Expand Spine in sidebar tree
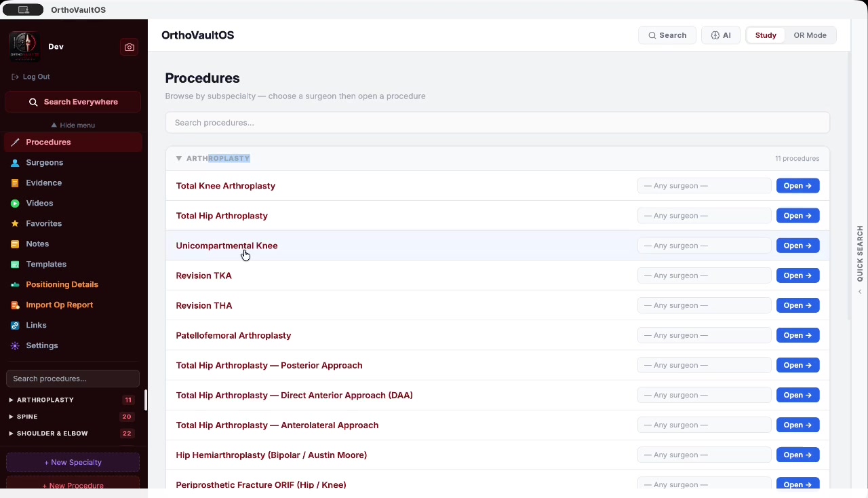The width and height of the screenshot is (868, 498). point(11,417)
